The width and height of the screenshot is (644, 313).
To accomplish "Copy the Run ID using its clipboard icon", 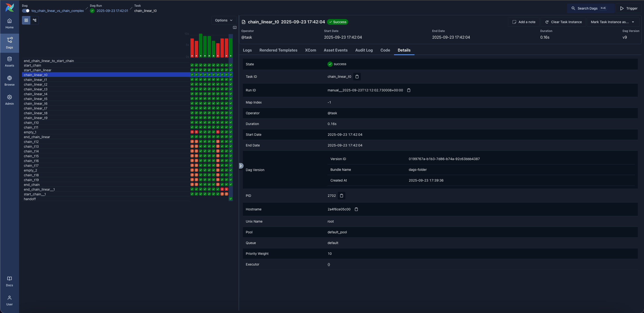I will 409,90.
